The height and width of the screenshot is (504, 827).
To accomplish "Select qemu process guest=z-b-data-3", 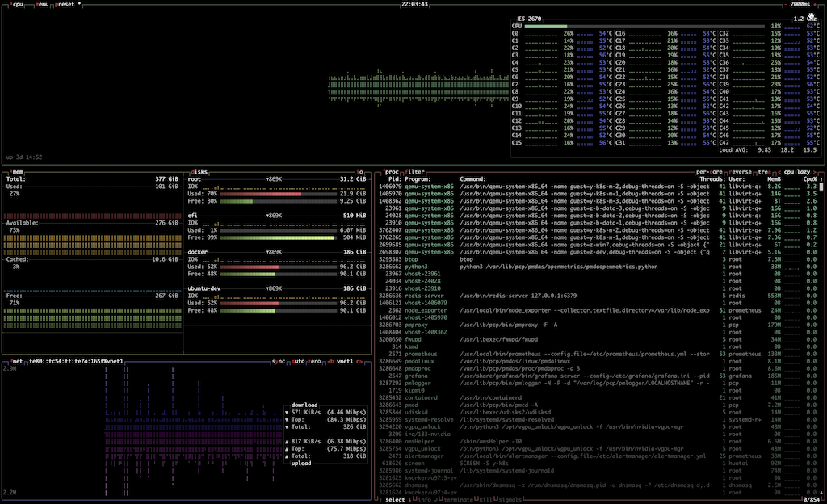I will (x=598, y=208).
